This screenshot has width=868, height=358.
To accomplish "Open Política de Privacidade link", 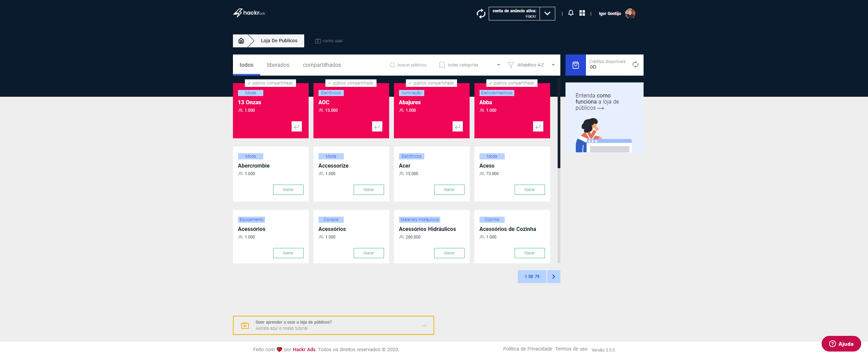I will coord(528,349).
